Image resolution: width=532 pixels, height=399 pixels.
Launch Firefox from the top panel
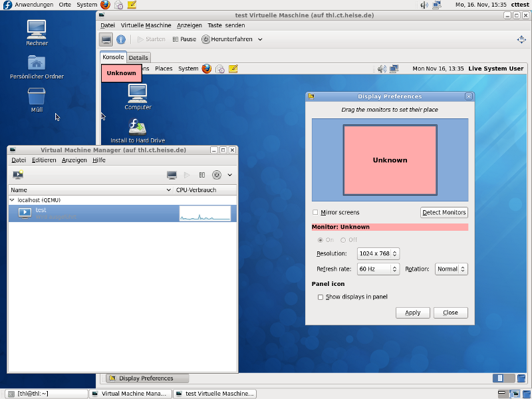pos(105,5)
